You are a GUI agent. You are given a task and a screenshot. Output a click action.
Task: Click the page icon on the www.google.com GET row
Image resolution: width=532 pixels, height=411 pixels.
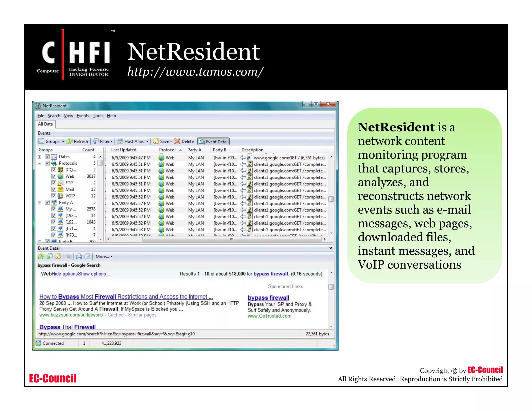click(x=249, y=158)
